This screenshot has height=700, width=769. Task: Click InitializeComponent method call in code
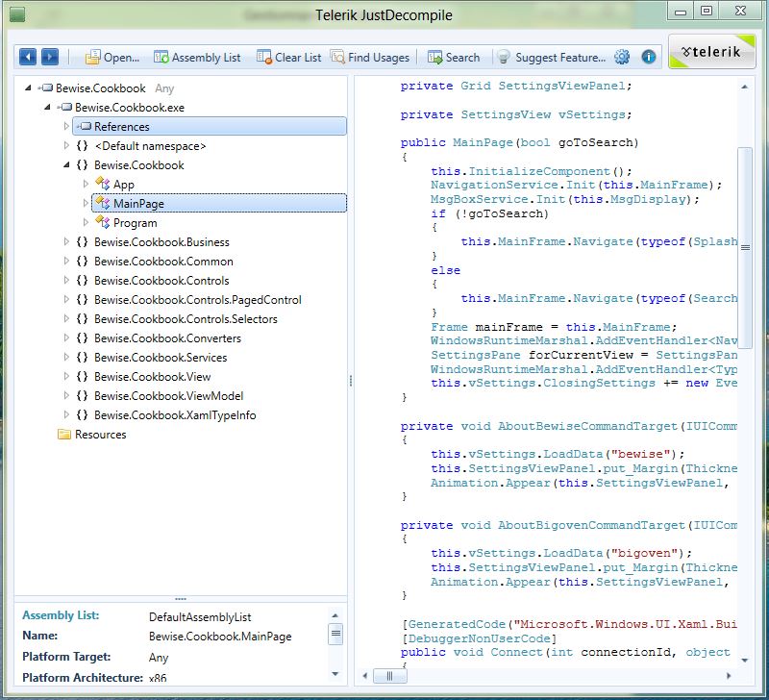[539, 171]
